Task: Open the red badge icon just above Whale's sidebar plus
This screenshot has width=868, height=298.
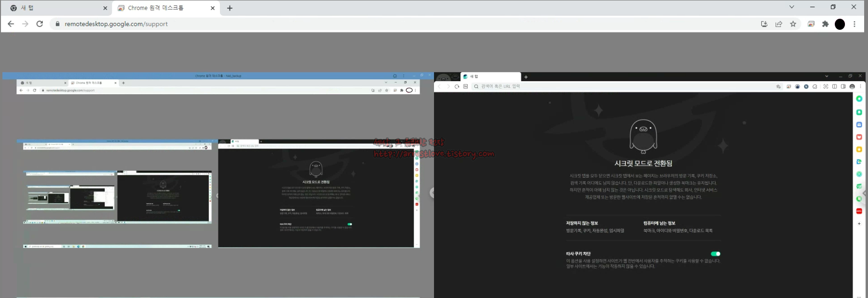Action: click(x=859, y=211)
